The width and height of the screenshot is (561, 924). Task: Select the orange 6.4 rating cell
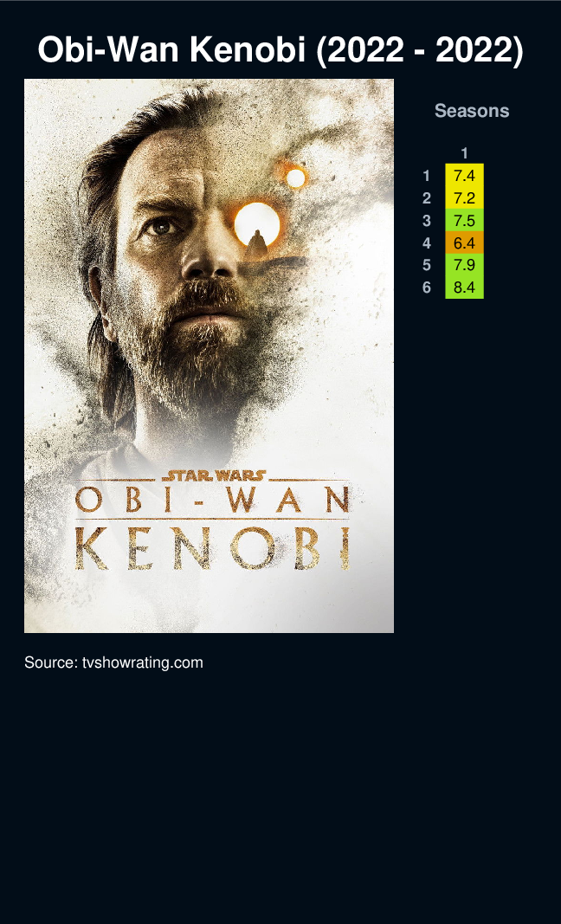464,242
